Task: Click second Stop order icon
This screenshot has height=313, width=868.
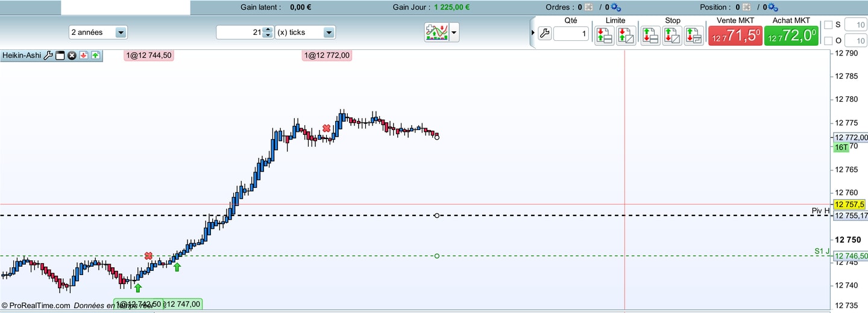Action: point(672,36)
